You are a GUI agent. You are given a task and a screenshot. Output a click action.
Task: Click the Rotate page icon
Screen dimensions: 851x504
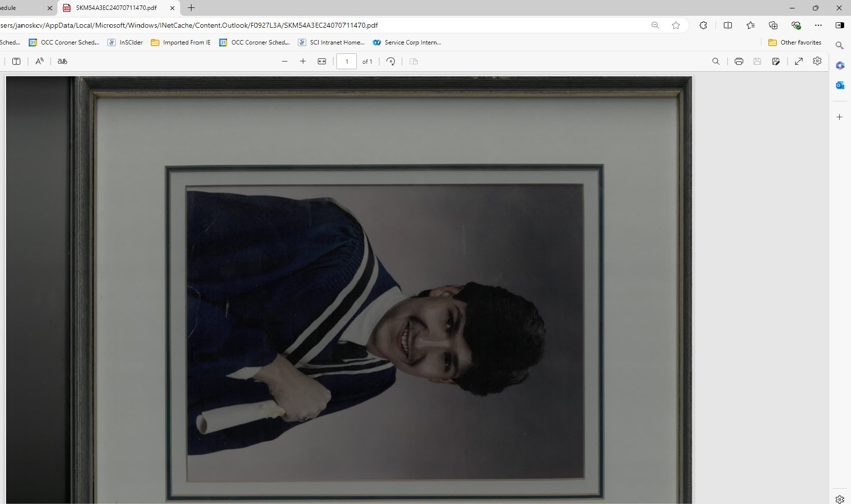390,61
